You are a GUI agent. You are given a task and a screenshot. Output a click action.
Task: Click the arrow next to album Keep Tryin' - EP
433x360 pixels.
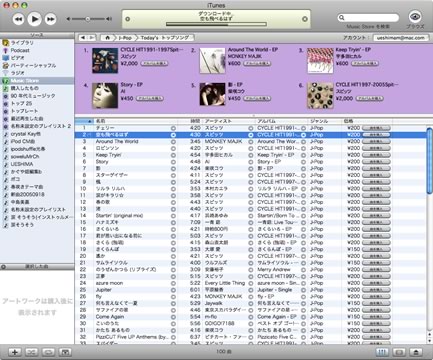303,155
